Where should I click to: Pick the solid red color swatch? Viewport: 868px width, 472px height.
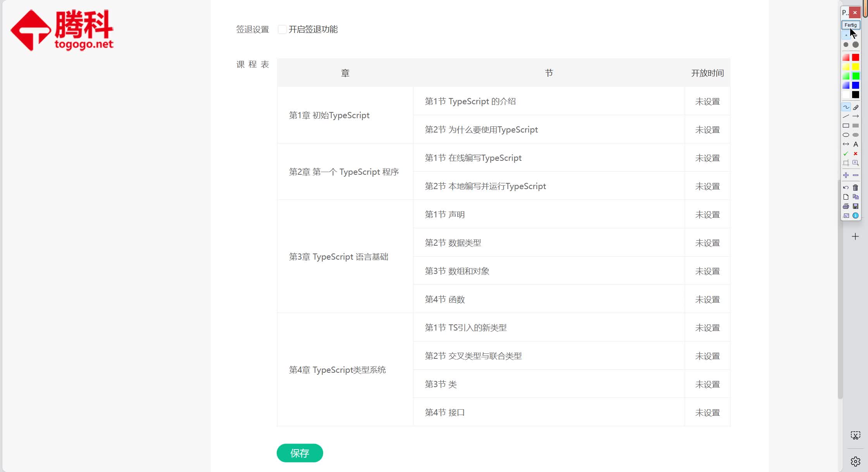coord(856,57)
